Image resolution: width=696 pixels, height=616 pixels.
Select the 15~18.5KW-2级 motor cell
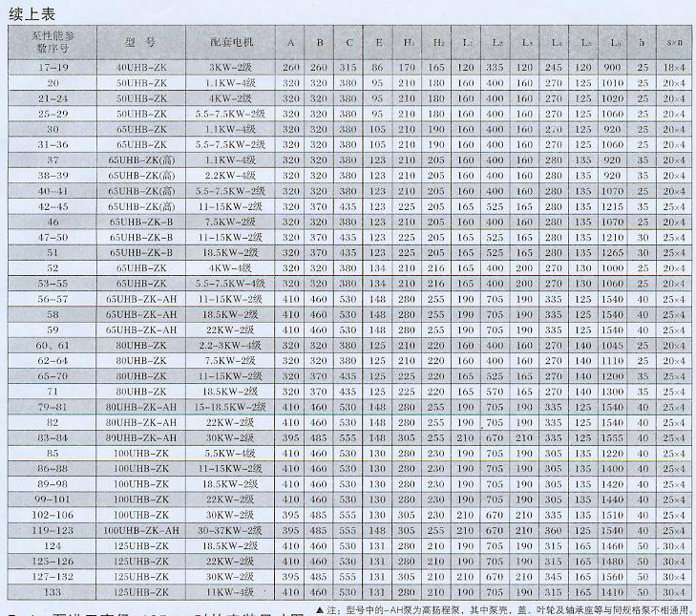click(x=230, y=407)
